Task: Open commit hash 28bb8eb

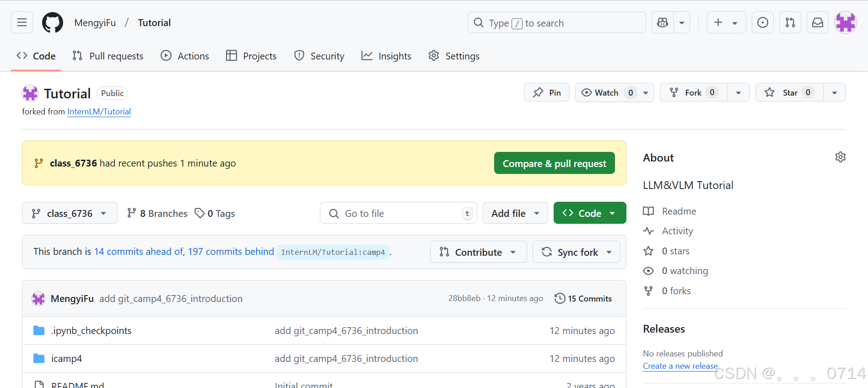Action: click(464, 298)
